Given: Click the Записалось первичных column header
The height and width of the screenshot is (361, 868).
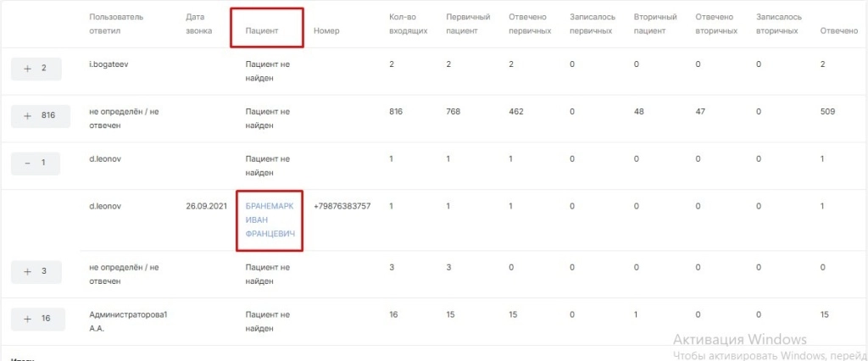Looking at the screenshot, I should [592, 24].
